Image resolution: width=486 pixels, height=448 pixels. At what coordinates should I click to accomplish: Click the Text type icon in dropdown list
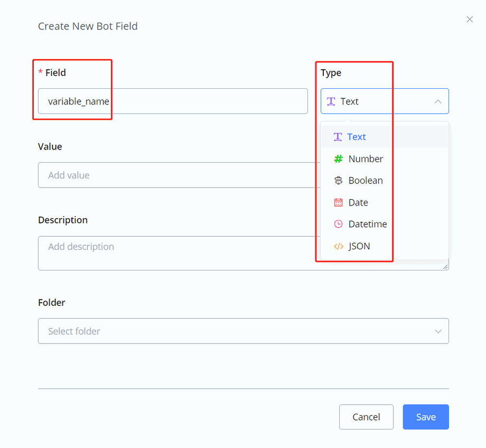[338, 137]
